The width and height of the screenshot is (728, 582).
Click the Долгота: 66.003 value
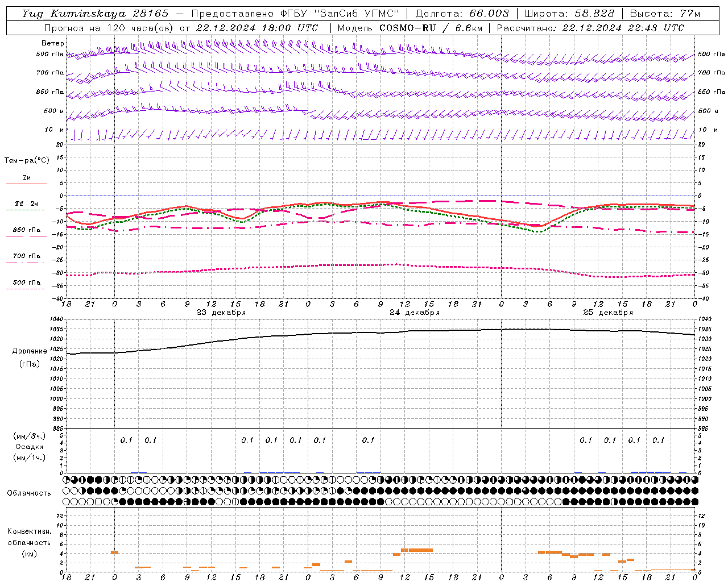[x=462, y=14]
